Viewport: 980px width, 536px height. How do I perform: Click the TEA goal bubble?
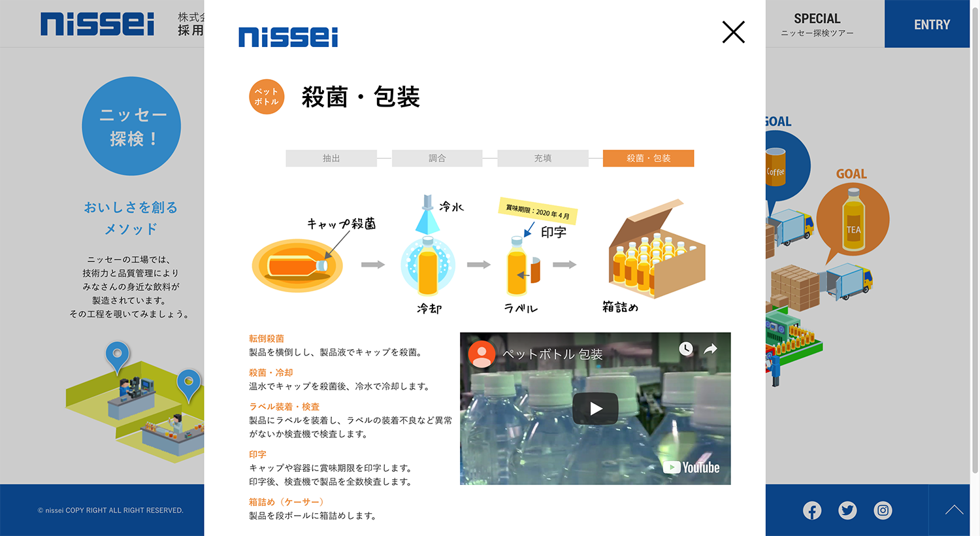(853, 220)
